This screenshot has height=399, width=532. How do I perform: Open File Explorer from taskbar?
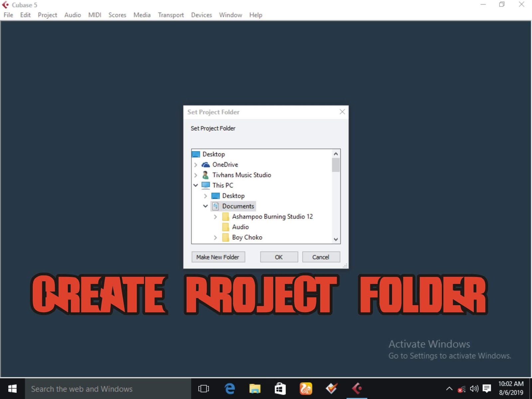point(255,389)
